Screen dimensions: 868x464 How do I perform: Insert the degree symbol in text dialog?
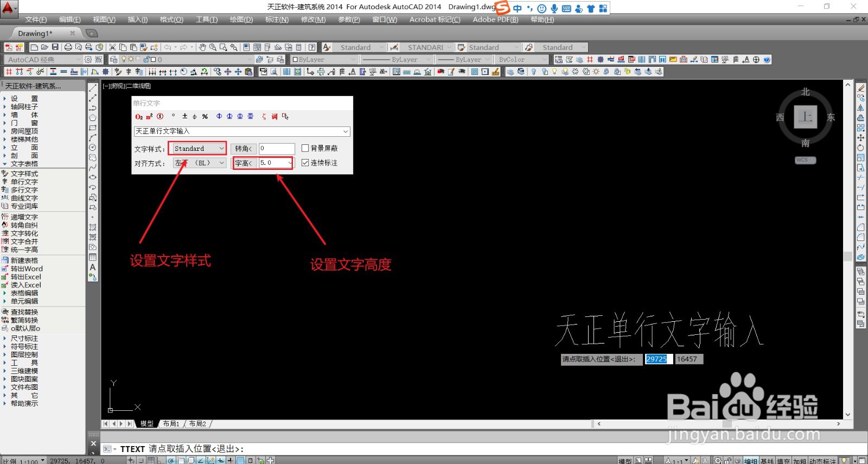point(174,116)
